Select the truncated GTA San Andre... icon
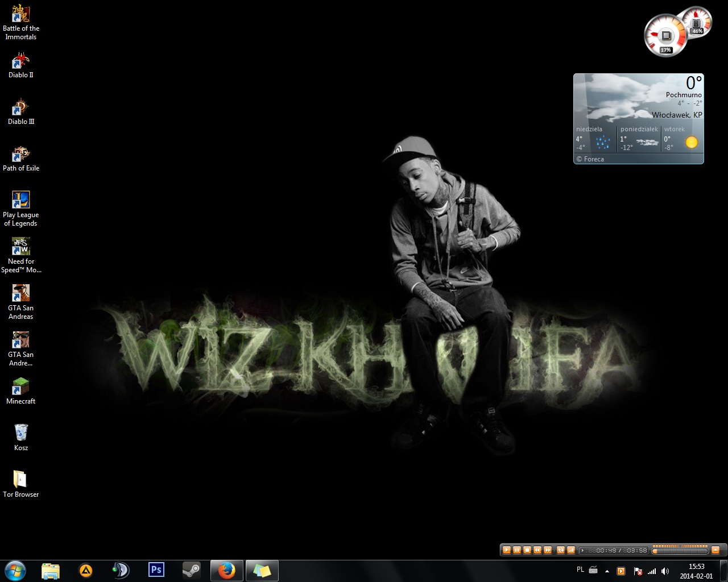Image resolution: width=728 pixels, height=582 pixels. [x=21, y=348]
